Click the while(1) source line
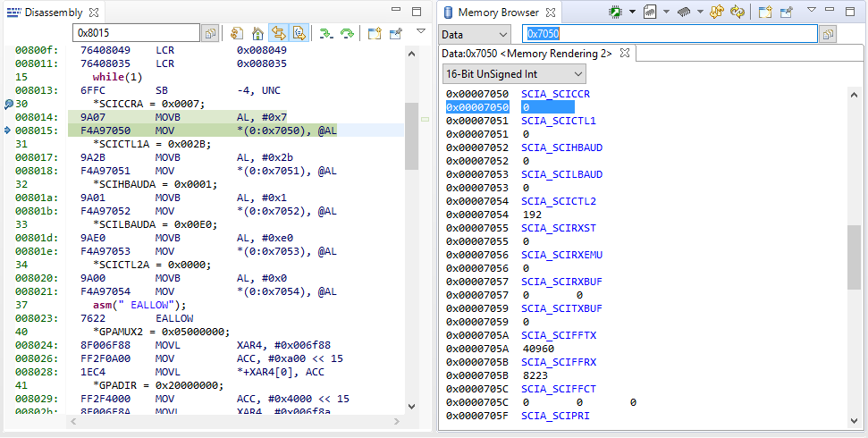868x438 pixels. (117, 77)
